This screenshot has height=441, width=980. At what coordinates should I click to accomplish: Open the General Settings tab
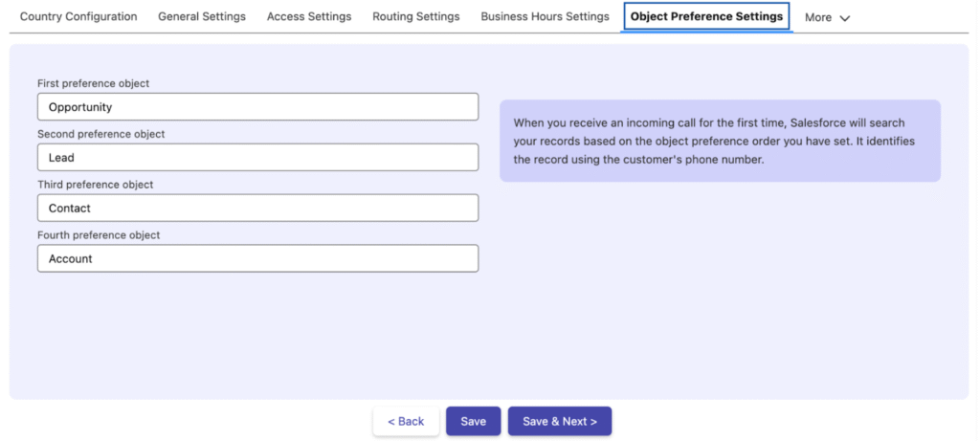202,16
